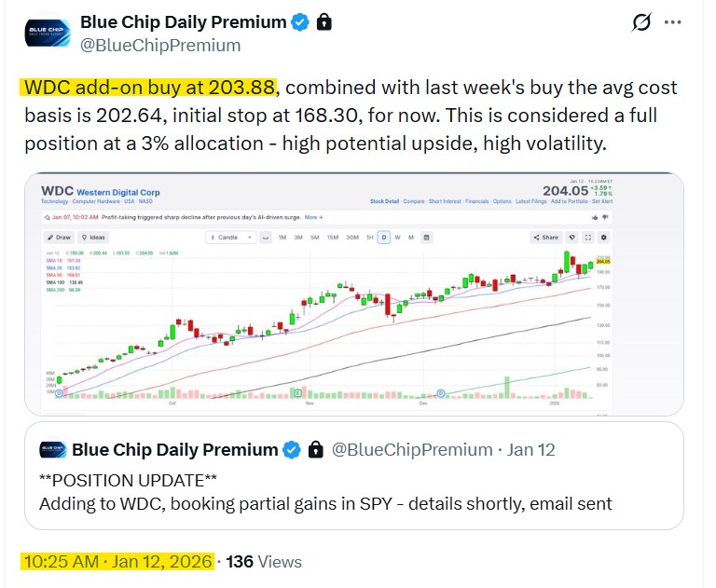Select the D daily timeframe
The height and width of the screenshot is (588, 716).
(x=383, y=238)
